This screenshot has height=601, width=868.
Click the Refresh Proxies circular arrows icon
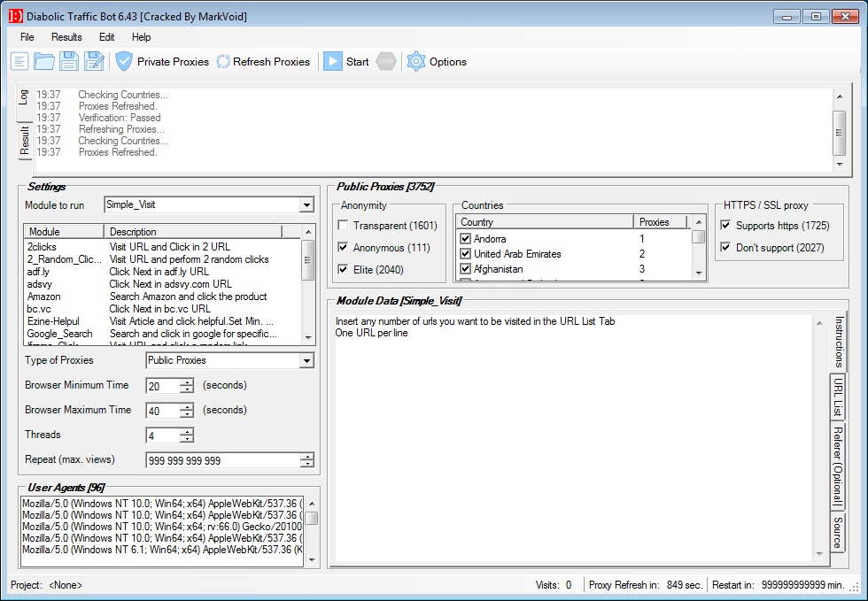223,61
